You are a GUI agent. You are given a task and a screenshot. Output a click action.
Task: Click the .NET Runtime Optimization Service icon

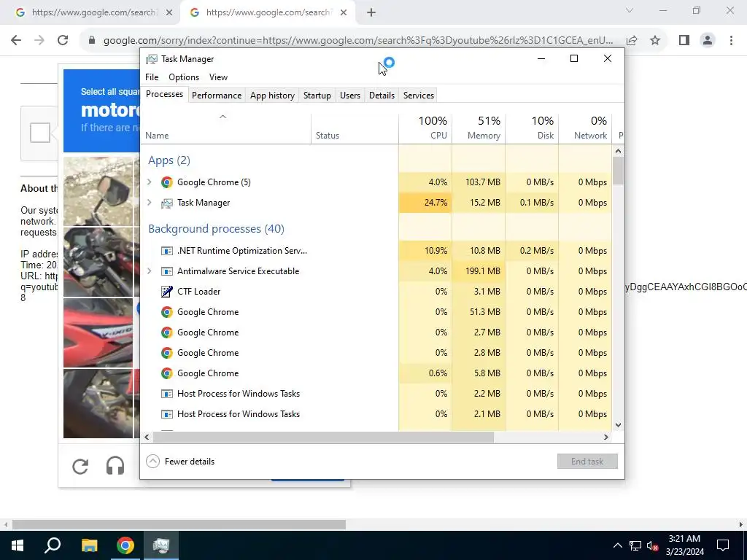point(167,251)
